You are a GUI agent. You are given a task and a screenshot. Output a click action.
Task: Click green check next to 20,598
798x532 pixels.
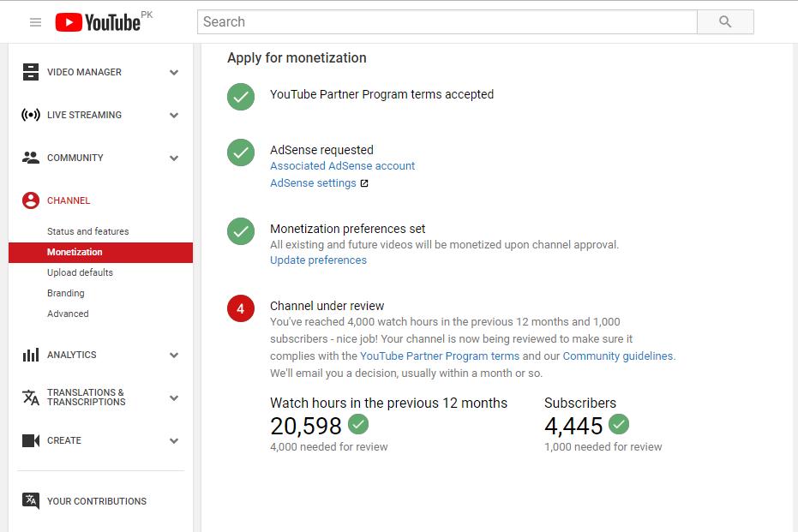coord(358,424)
